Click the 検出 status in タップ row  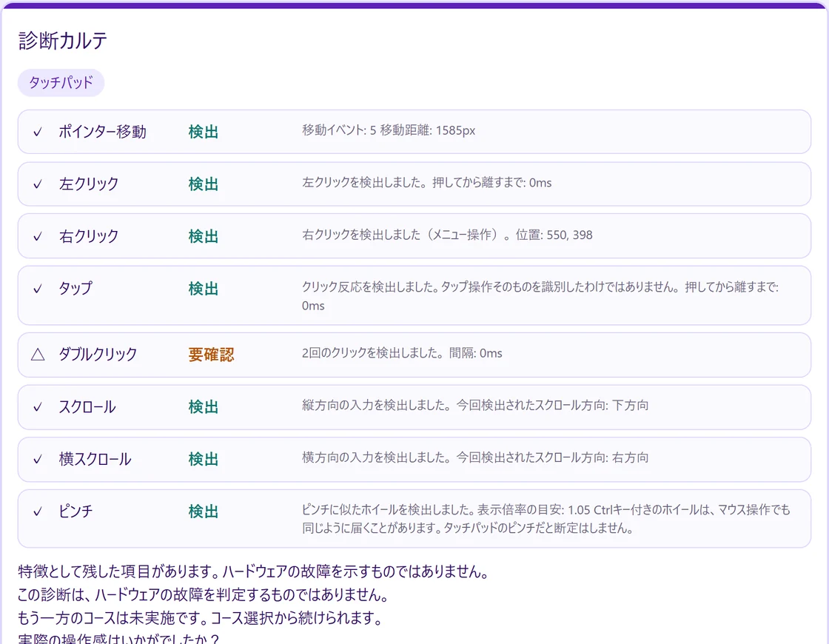coord(204,289)
